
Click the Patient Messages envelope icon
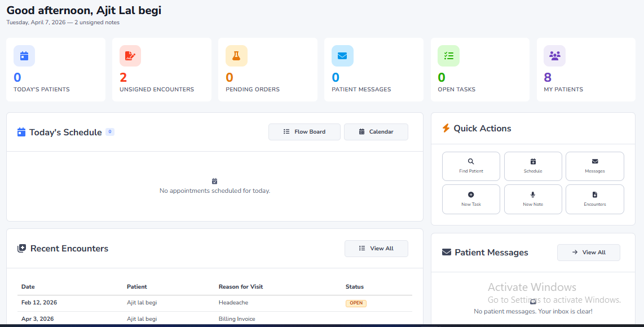pyautogui.click(x=342, y=56)
